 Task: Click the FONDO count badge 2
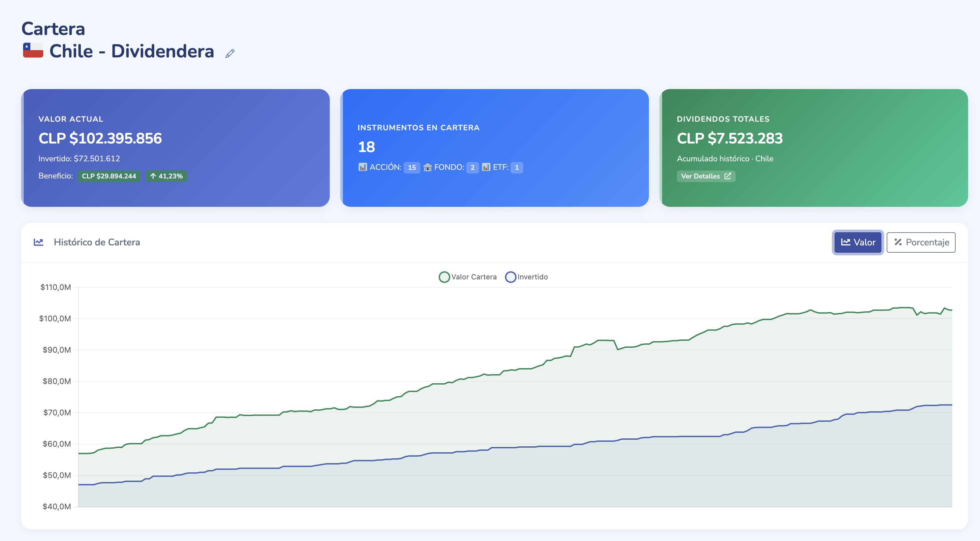tap(472, 168)
